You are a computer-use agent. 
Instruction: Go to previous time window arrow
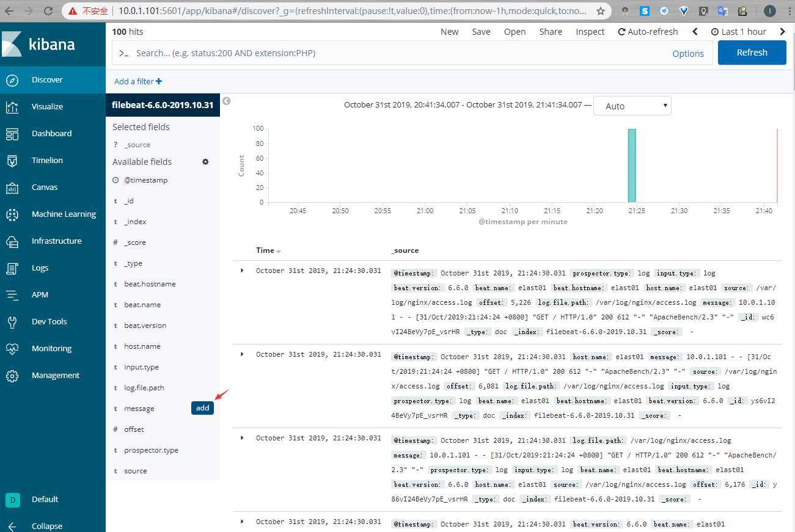coord(695,32)
